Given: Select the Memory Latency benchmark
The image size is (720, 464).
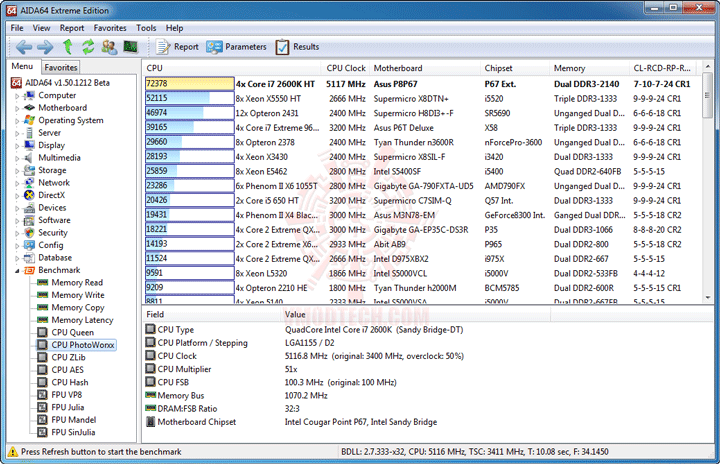Looking at the screenshot, I should [x=82, y=320].
